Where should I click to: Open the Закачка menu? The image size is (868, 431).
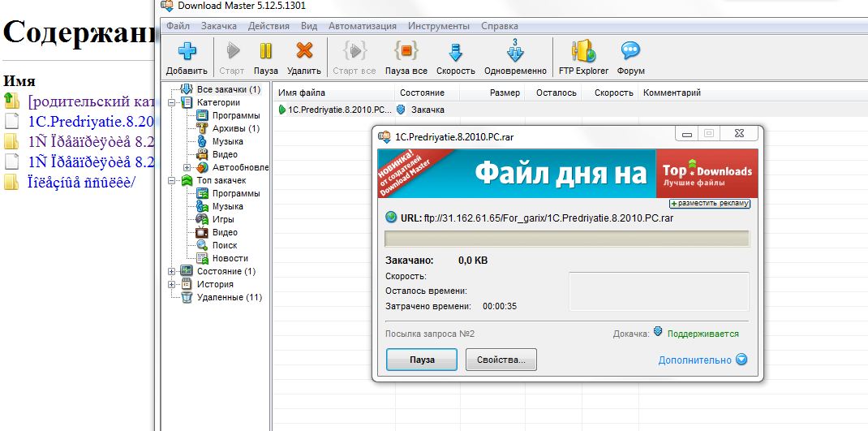219,26
